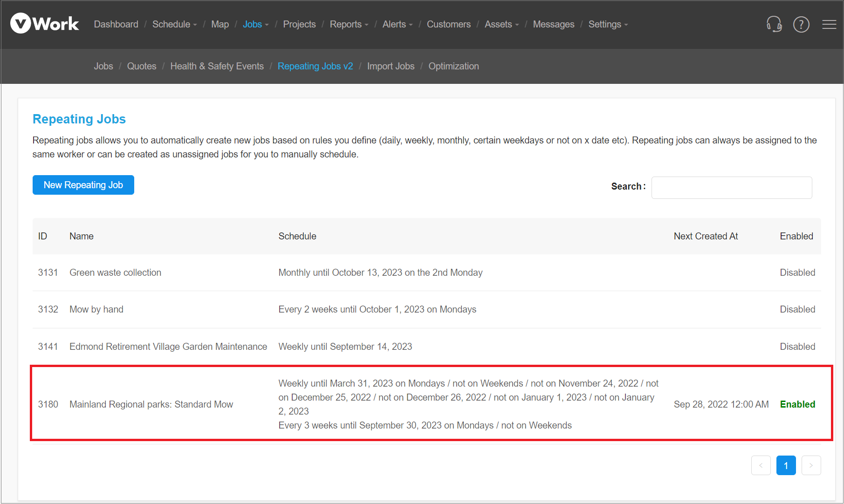Focus the Search input field
This screenshot has width=844, height=504.
pyautogui.click(x=732, y=188)
